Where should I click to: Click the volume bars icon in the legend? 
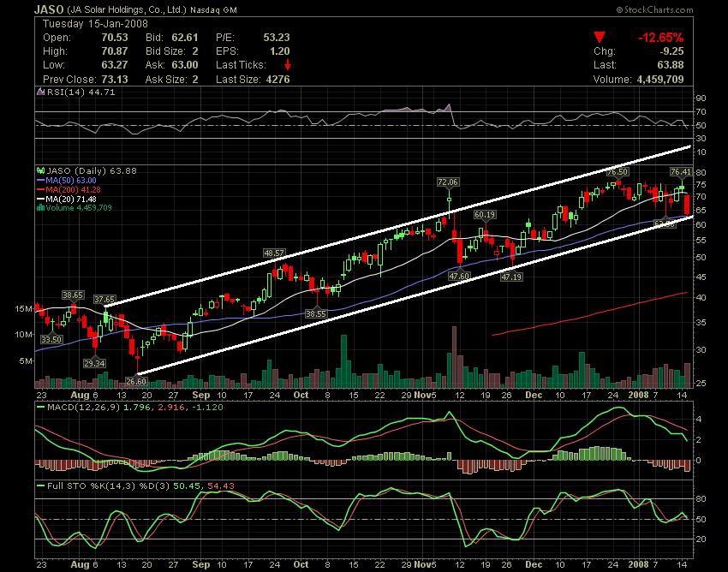(40, 207)
